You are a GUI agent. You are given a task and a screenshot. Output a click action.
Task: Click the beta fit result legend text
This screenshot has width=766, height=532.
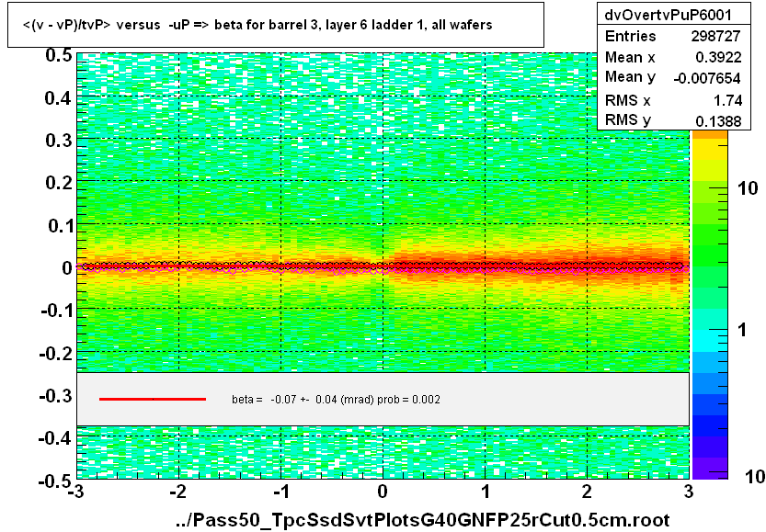pos(337,400)
